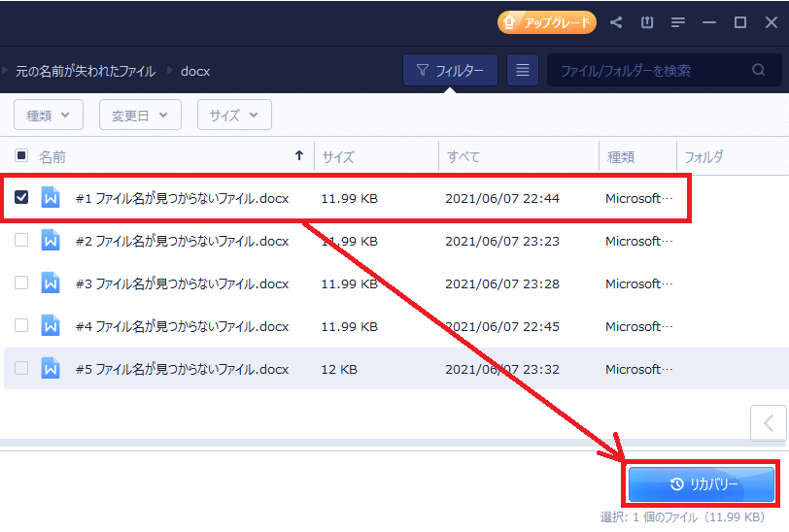Select #3 ファイル名が見つからないファイル.docx name
This screenshot has width=789, height=532.
pos(182,284)
